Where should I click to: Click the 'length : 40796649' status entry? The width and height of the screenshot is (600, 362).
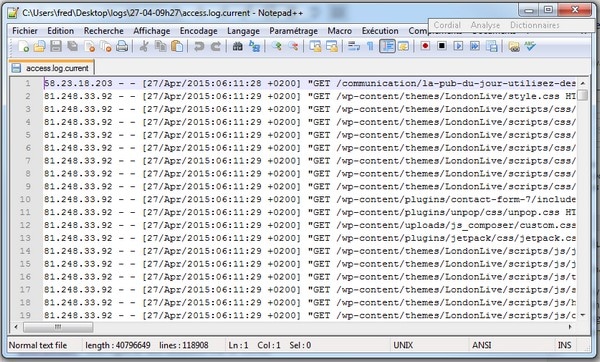[117, 345]
